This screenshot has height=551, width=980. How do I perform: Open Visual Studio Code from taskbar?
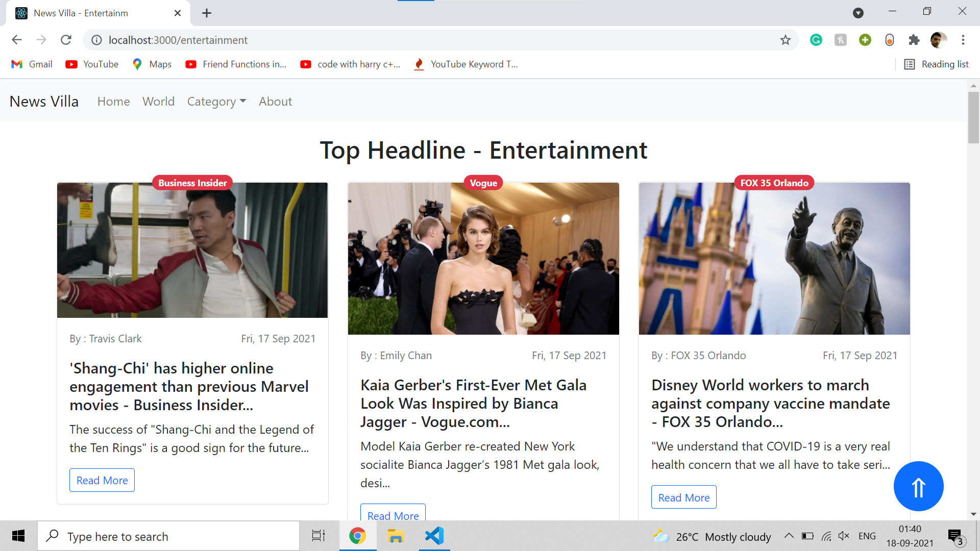tap(434, 536)
